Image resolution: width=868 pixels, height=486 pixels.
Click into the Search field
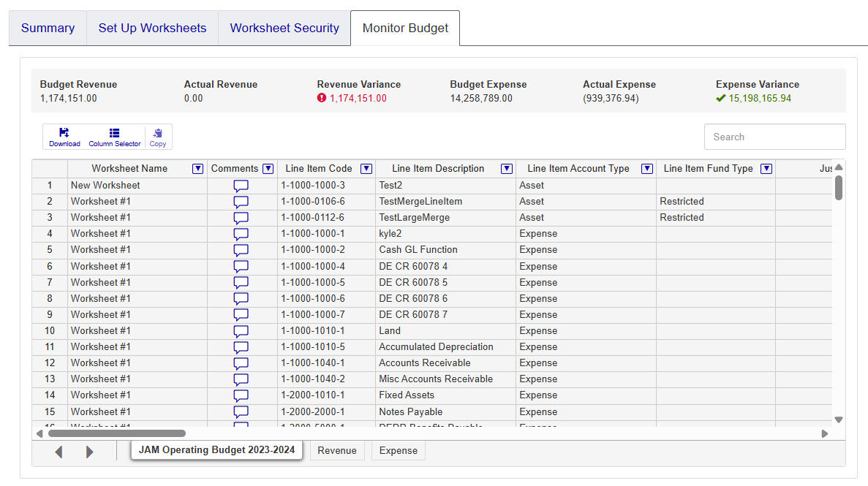(774, 137)
